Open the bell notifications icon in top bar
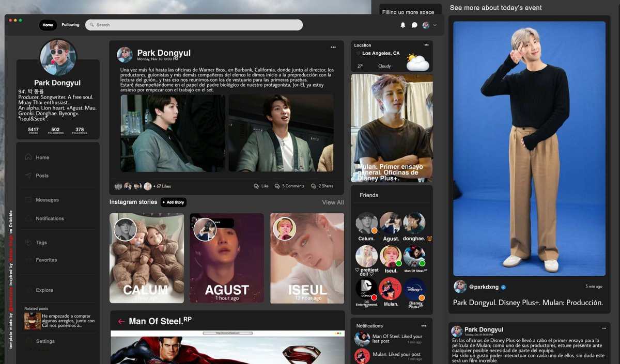 pos(403,25)
